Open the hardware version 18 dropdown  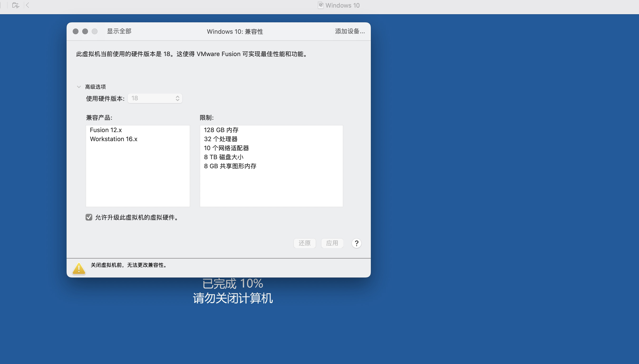[x=155, y=98]
